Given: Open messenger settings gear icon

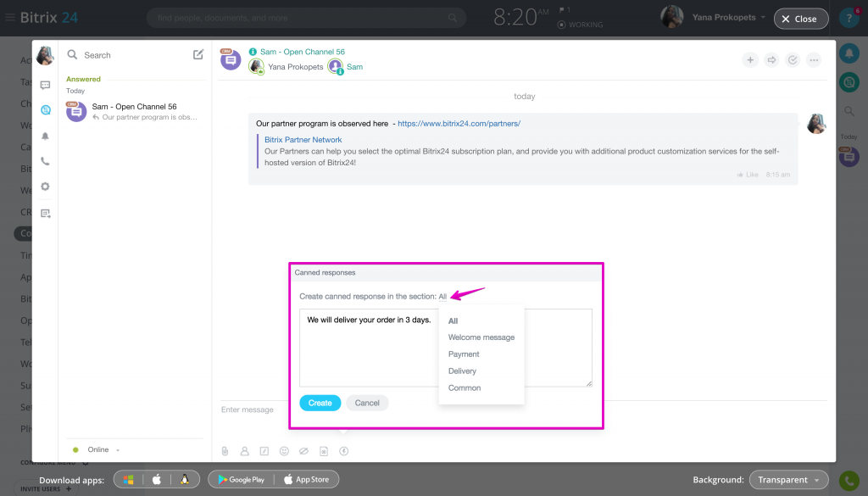Looking at the screenshot, I should click(x=46, y=187).
